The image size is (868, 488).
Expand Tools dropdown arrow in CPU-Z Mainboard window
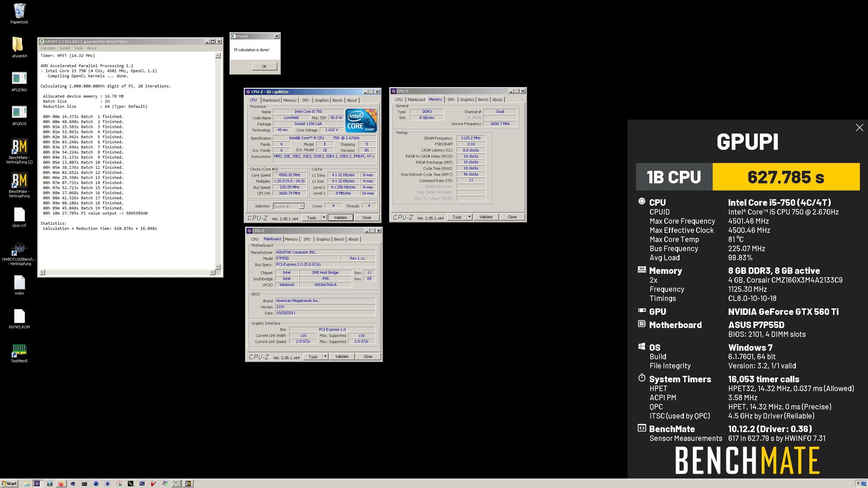coord(325,357)
